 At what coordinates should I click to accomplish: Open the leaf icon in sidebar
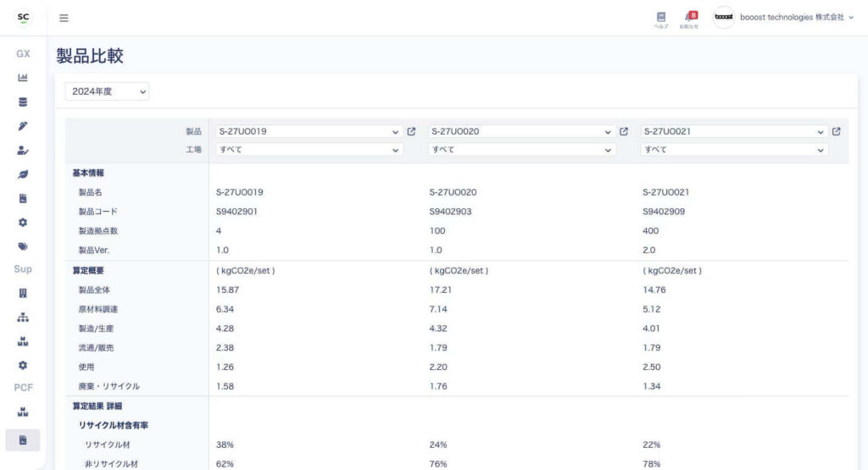click(23, 174)
